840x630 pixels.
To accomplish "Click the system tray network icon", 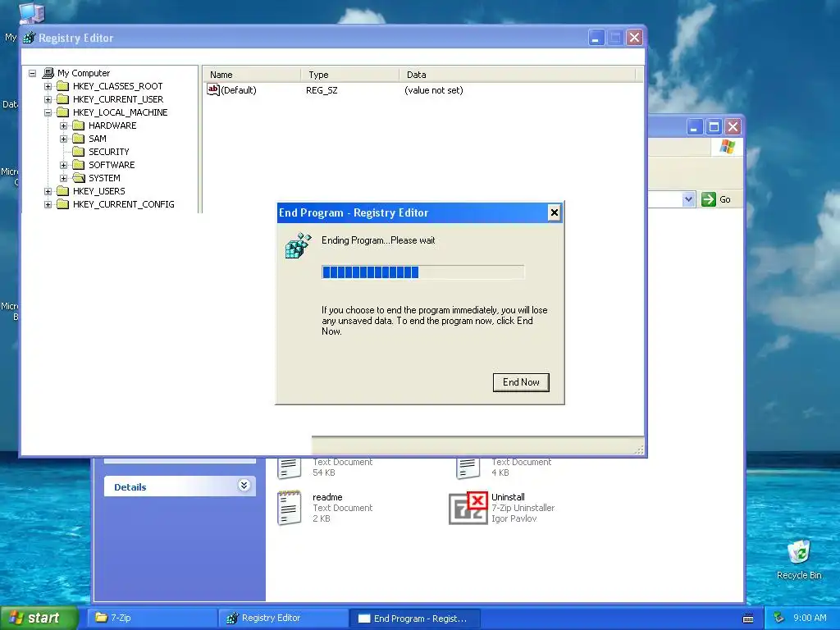I will click(778, 618).
